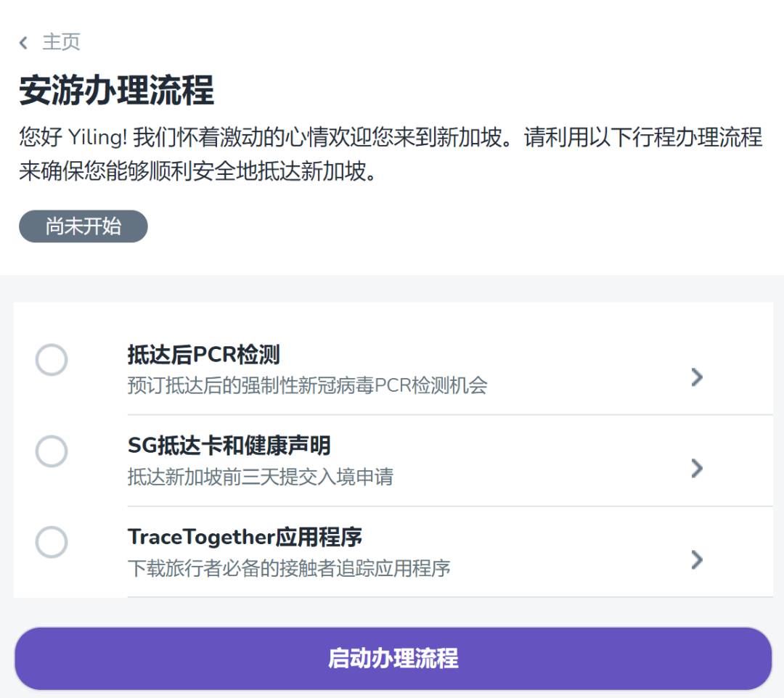Viewport: 784px width, 698px height.
Task: Click the 尚未开始 status badge
Action: tap(83, 226)
